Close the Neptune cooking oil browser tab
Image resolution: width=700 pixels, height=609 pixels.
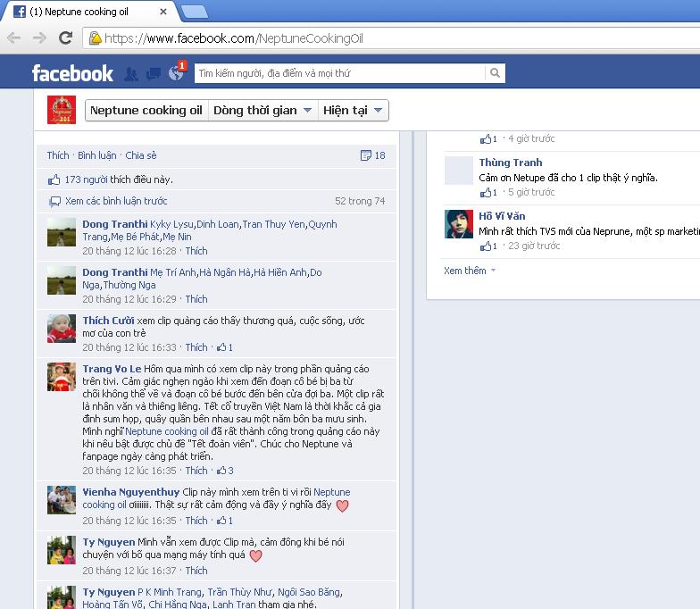[163, 12]
